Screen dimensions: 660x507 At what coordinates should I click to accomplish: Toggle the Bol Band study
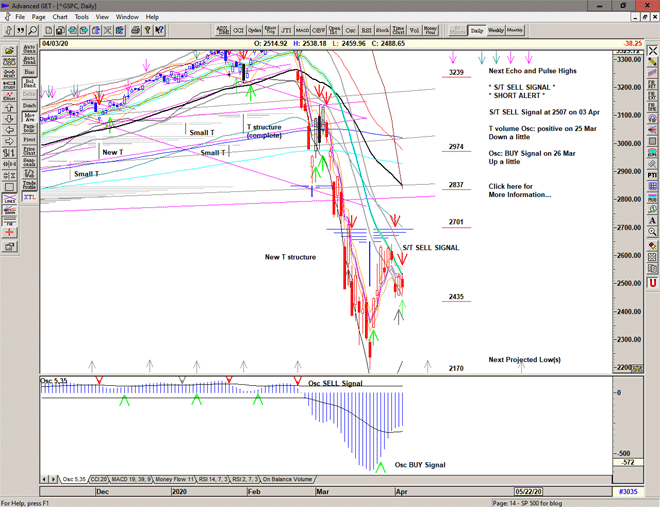29,83
